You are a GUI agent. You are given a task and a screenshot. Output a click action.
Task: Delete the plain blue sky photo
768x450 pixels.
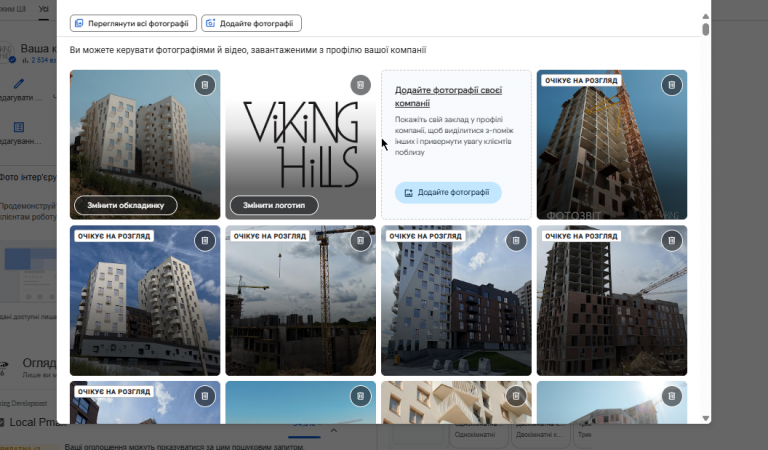pos(360,396)
